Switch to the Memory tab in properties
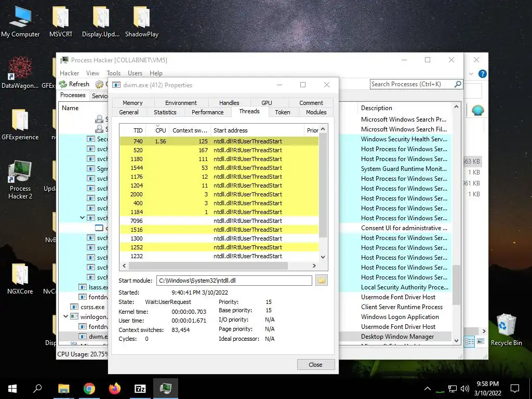Image resolution: width=532 pixels, height=399 pixels. (132, 103)
